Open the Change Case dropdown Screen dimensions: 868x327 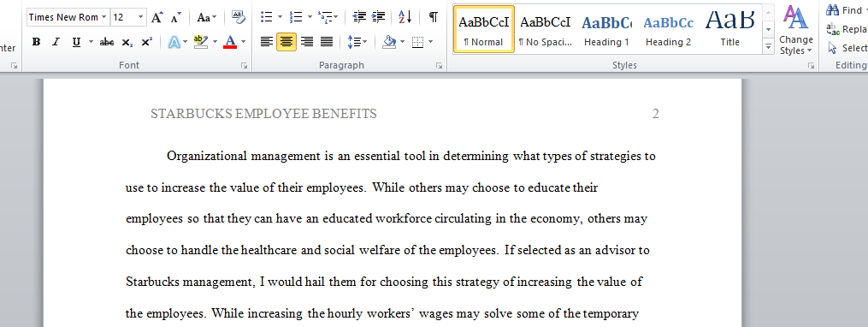(207, 17)
